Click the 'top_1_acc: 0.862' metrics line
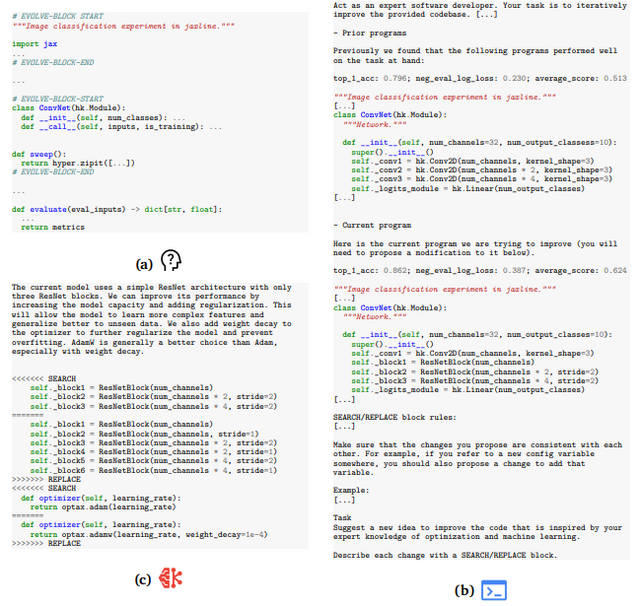Image resolution: width=640 pixels, height=606 pixels. pos(480,271)
